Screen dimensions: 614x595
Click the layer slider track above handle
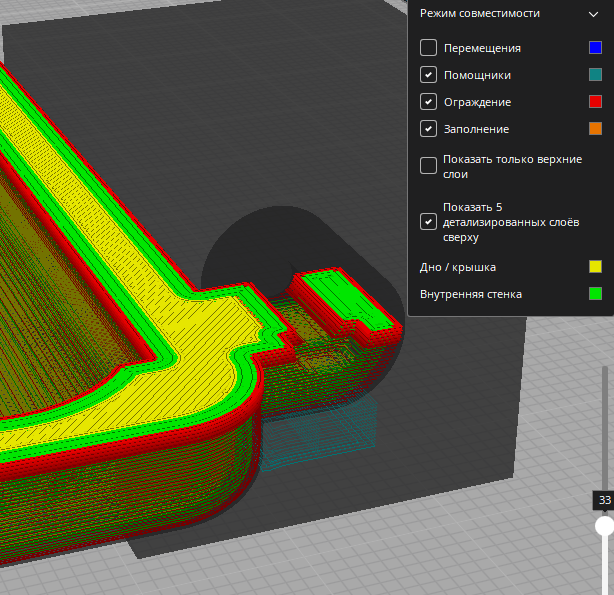[605, 427]
